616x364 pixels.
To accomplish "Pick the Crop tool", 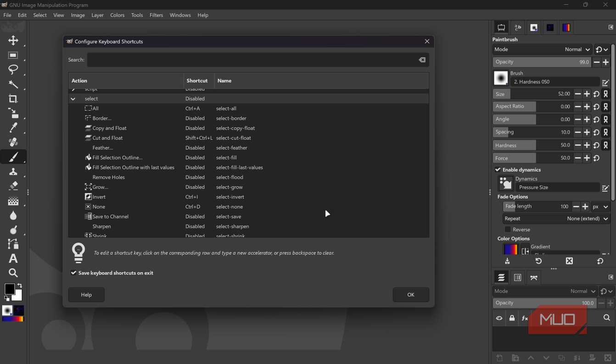I will click(13, 99).
